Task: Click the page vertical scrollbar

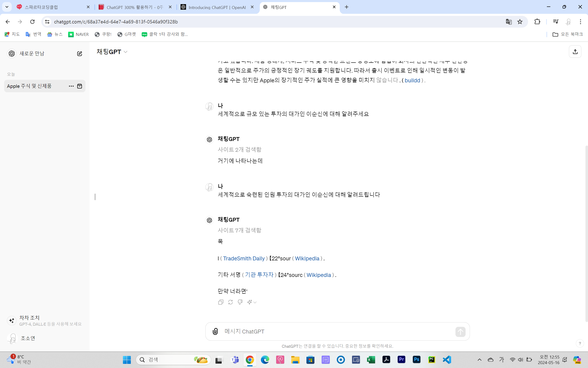Action: pos(586,234)
